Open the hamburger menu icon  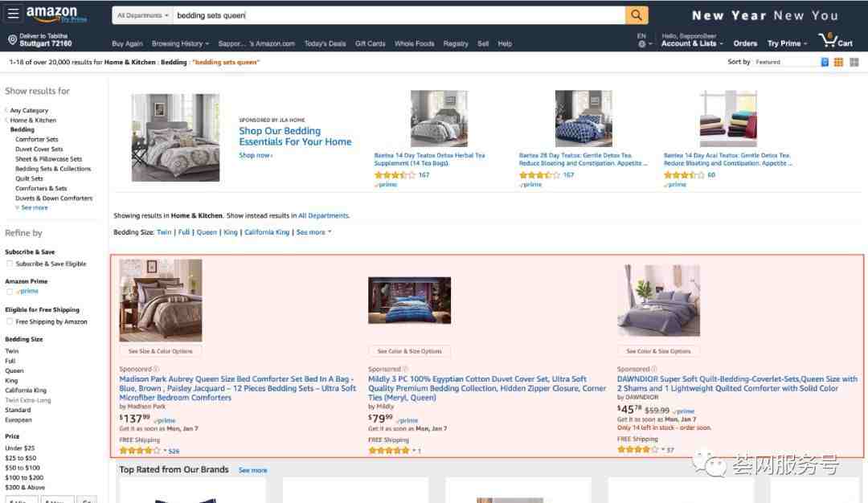point(13,14)
